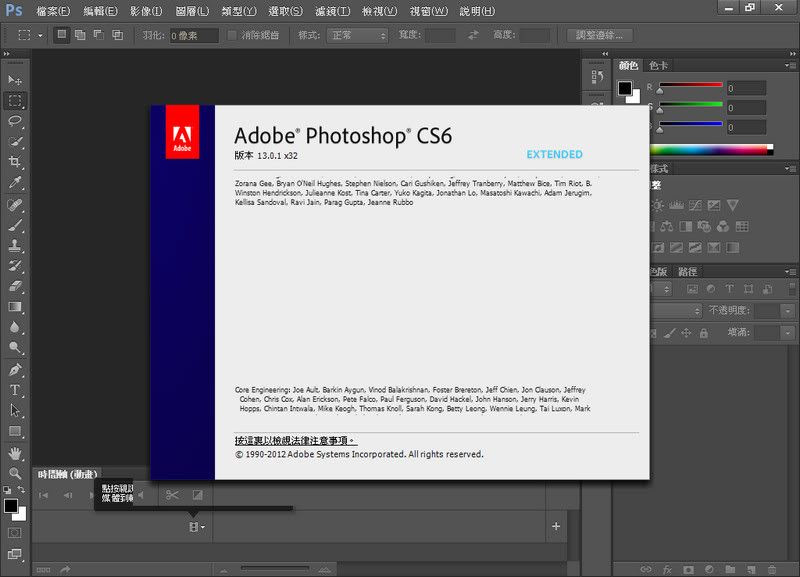The image size is (800, 577).
Task: Swap width and height in options bar
Action: click(473, 35)
